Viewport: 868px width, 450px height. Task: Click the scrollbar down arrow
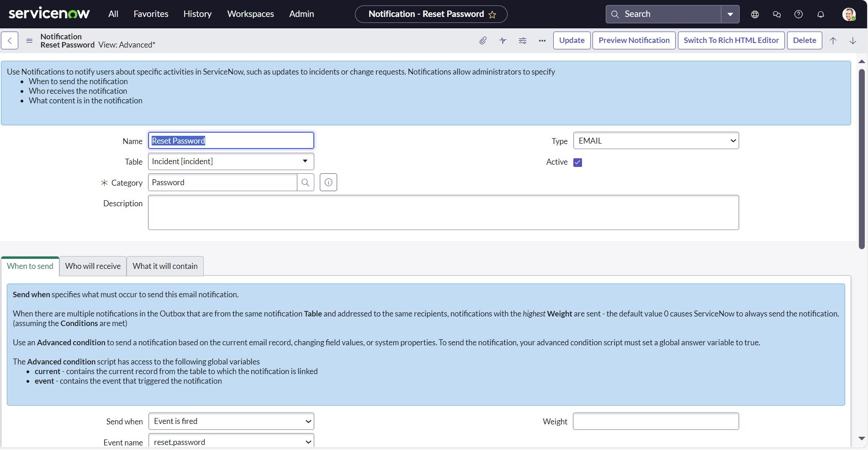click(862, 439)
